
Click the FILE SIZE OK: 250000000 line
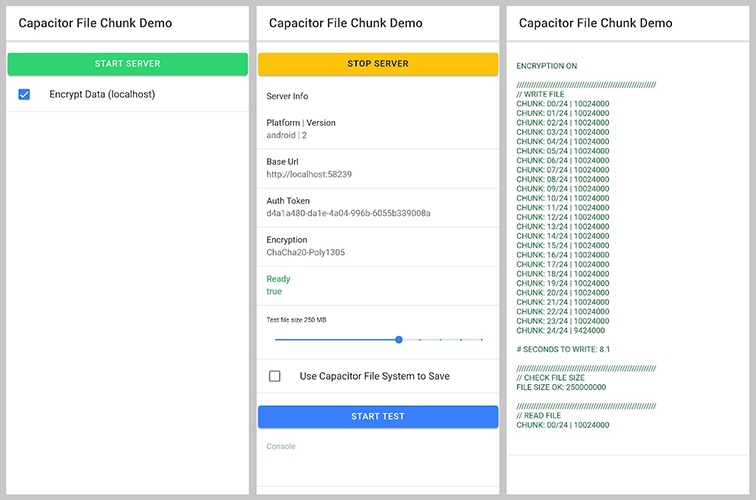click(x=561, y=387)
